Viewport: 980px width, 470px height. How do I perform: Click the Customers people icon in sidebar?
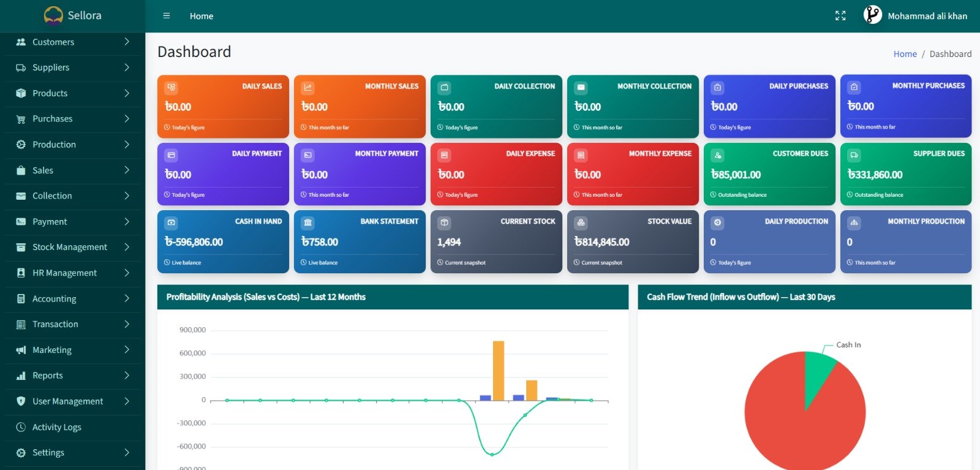click(21, 42)
